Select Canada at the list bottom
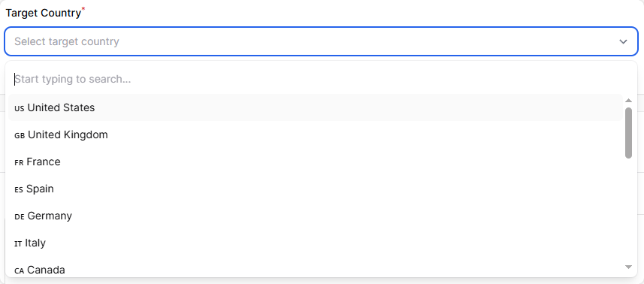This screenshot has width=644, height=284. pos(316,270)
